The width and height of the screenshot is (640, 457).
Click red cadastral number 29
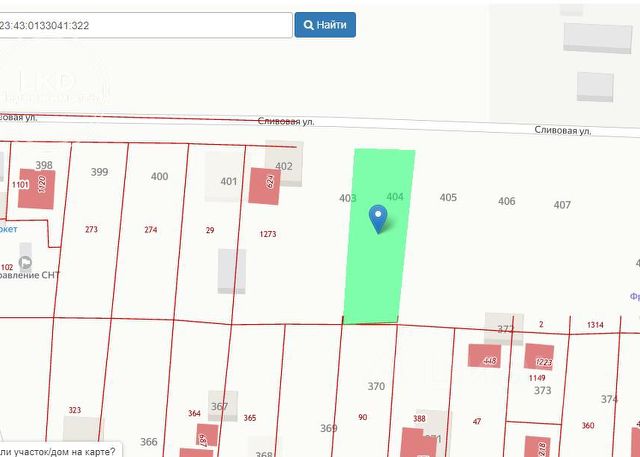210,230
